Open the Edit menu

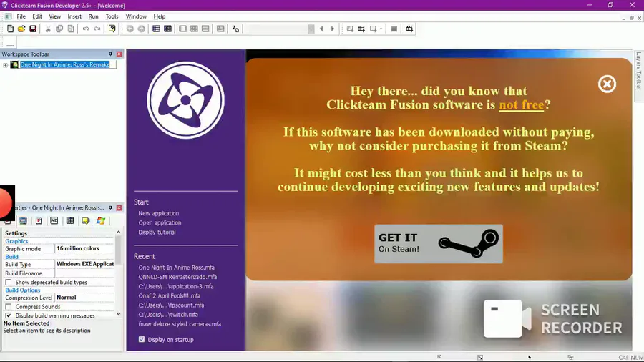pos(37,17)
